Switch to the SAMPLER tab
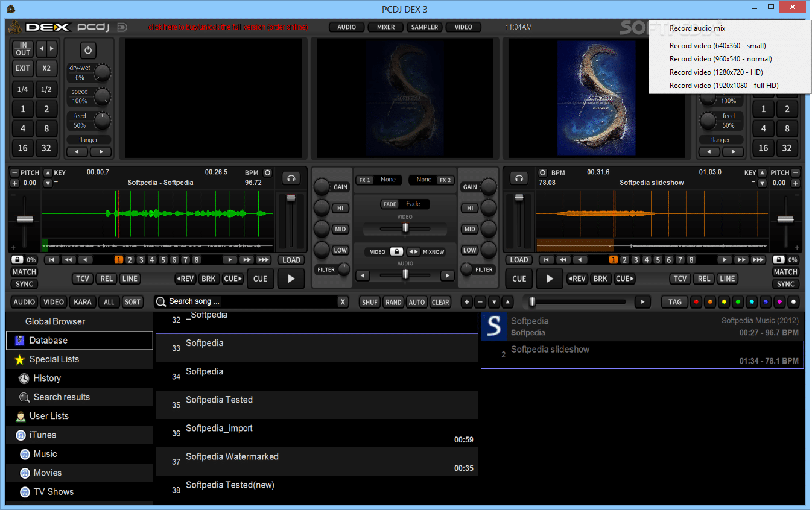Image resolution: width=812 pixels, height=510 pixels. tap(425, 27)
